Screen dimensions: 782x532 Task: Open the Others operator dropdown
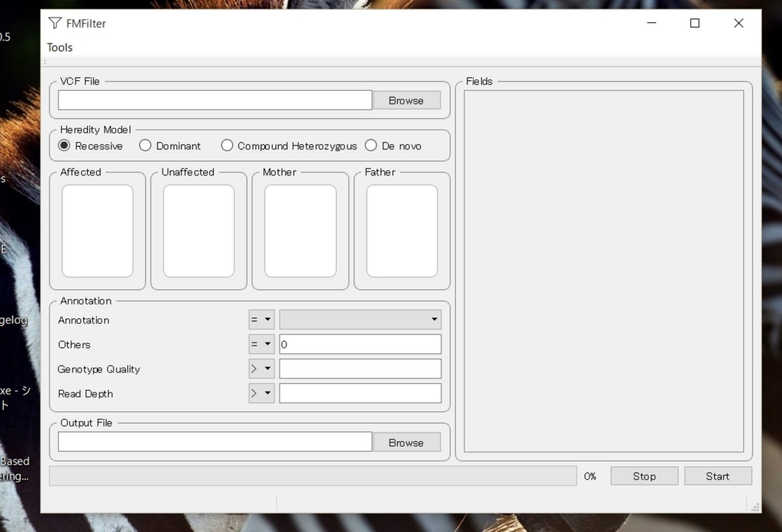[261, 344]
